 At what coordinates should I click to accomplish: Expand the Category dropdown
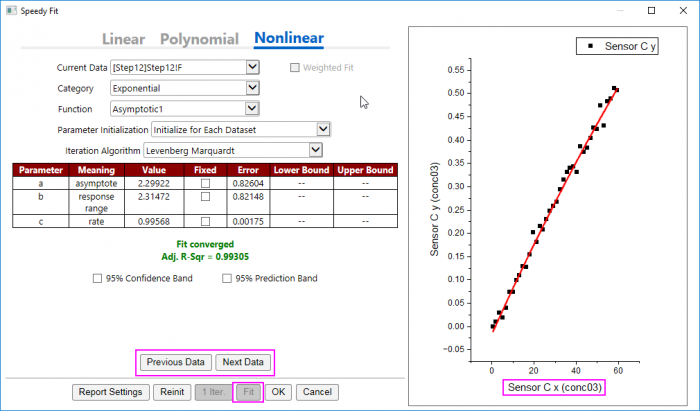tap(252, 88)
